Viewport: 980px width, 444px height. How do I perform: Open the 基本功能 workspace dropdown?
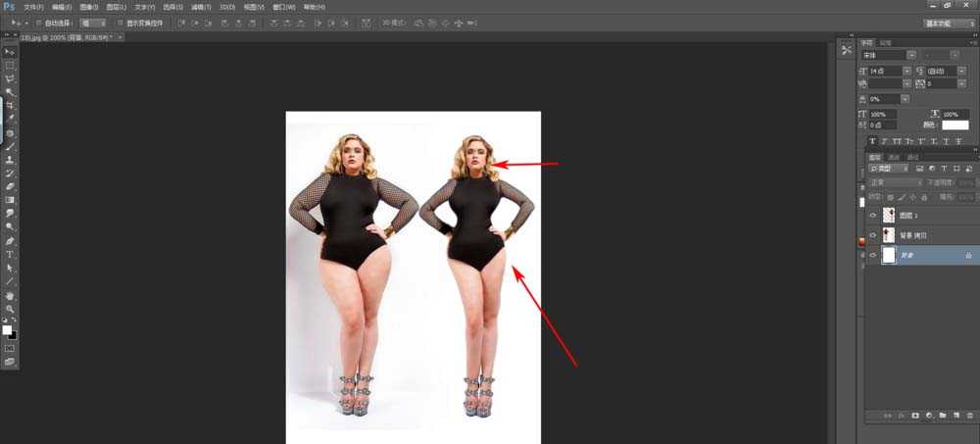949,22
